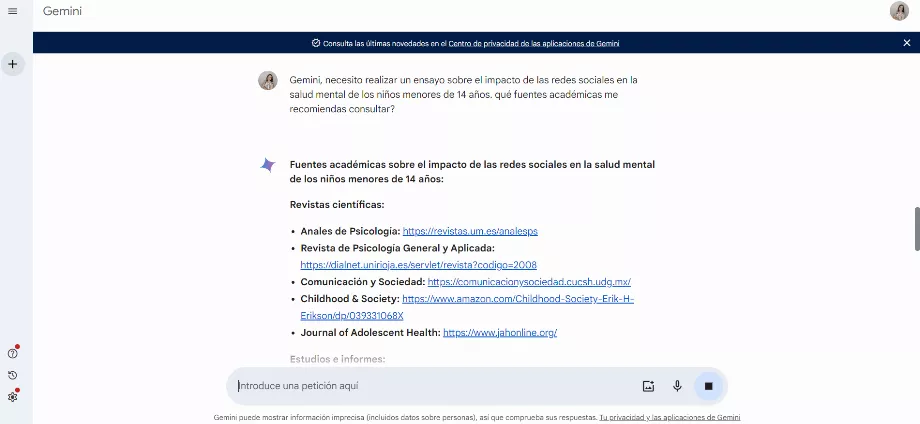Click the 'Estudios e informes:' heading
Viewport: 920px width, 424px height.
coord(337,359)
